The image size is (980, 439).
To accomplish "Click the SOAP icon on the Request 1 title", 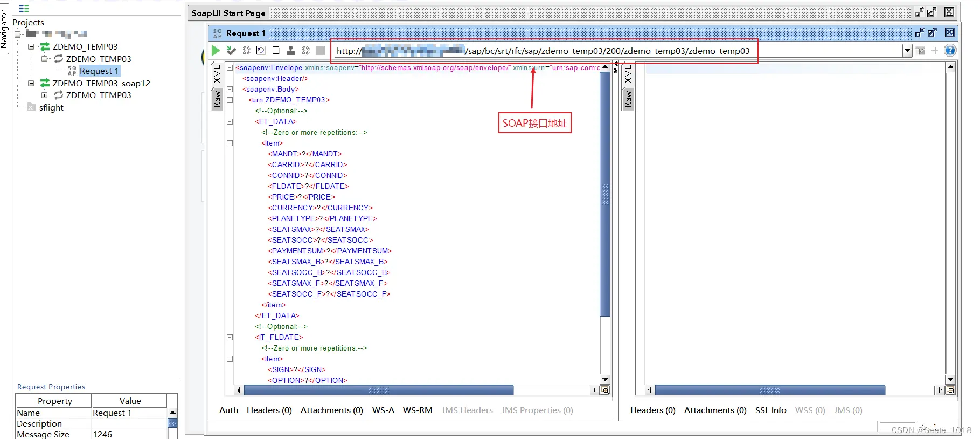I will (x=217, y=33).
